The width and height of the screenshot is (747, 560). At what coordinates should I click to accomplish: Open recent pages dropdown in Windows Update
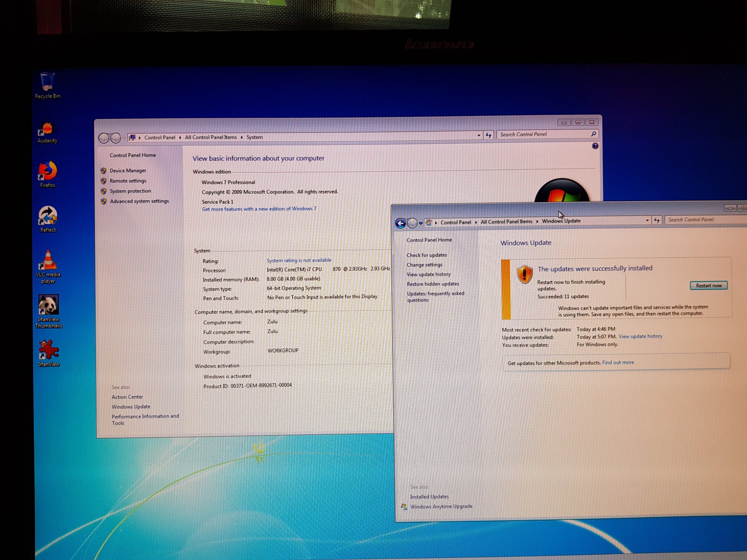(421, 223)
